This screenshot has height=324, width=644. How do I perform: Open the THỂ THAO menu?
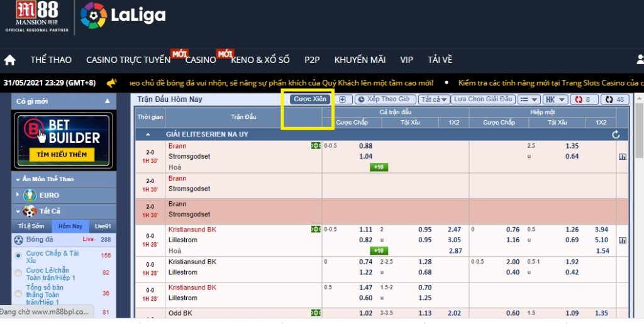pos(51,60)
